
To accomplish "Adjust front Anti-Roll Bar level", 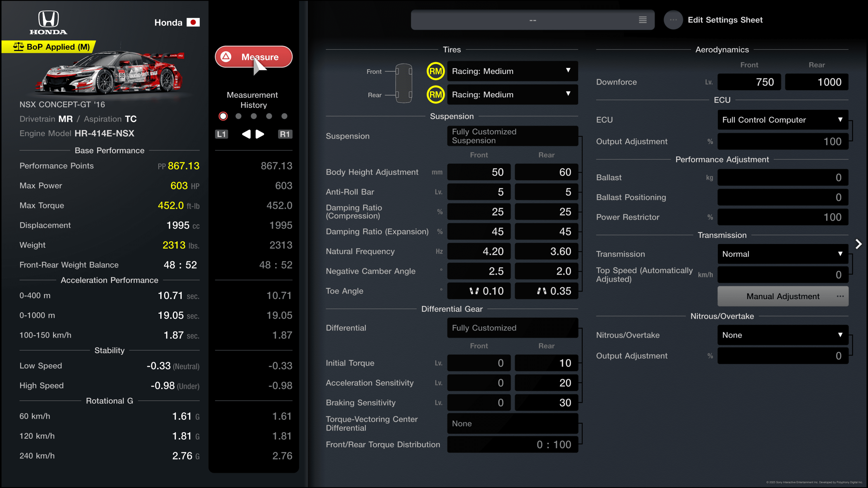I will (x=479, y=192).
